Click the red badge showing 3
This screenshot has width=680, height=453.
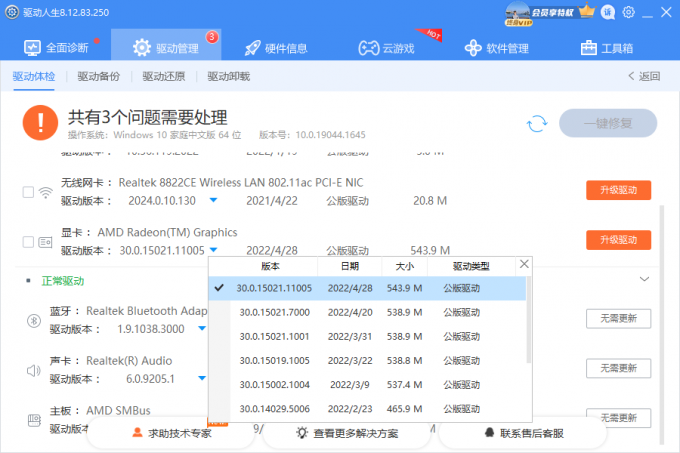[212, 37]
